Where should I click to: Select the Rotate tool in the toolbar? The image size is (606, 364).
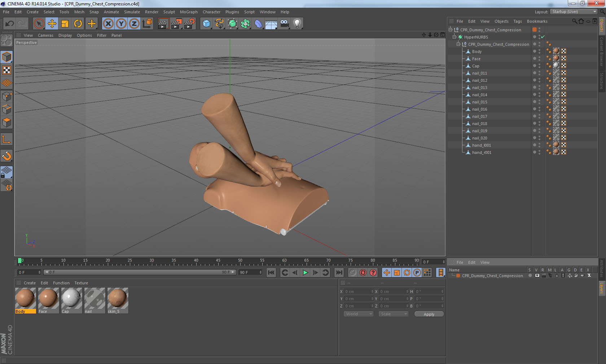(78, 24)
